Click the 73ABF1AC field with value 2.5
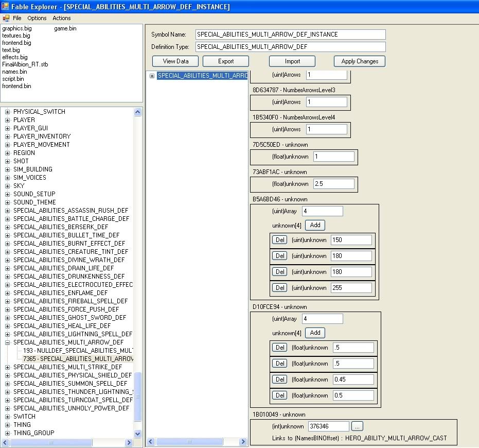 [333, 184]
